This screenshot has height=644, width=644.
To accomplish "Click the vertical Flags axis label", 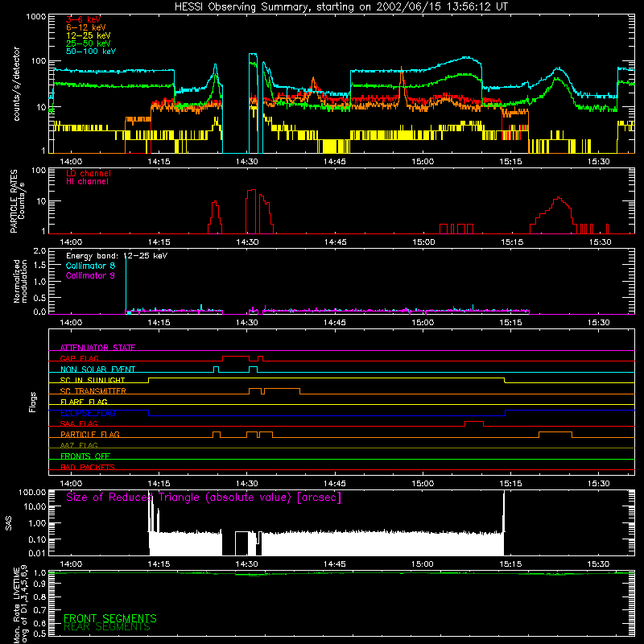I will pyautogui.click(x=33, y=402).
